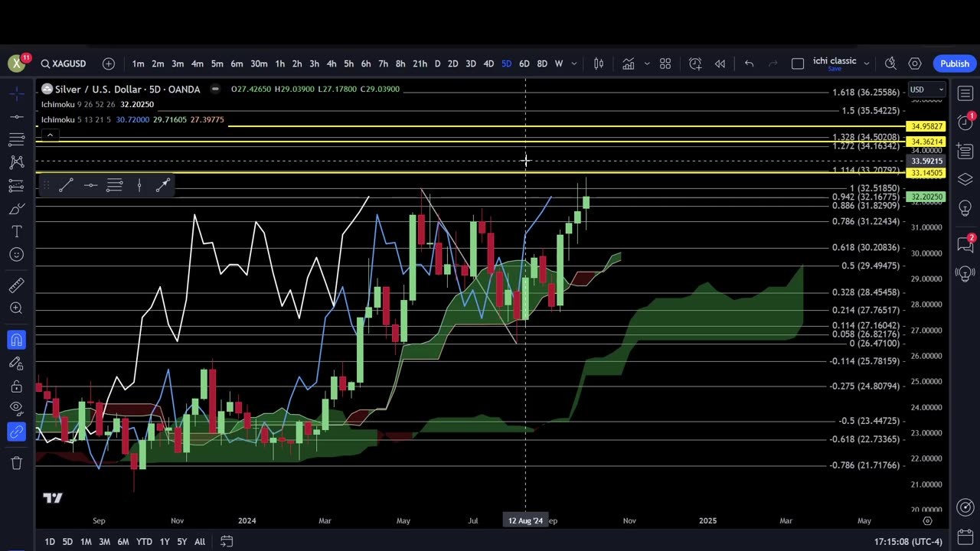The width and height of the screenshot is (980, 551).
Task: Set date range to 6M
Action: [x=122, y=542]
